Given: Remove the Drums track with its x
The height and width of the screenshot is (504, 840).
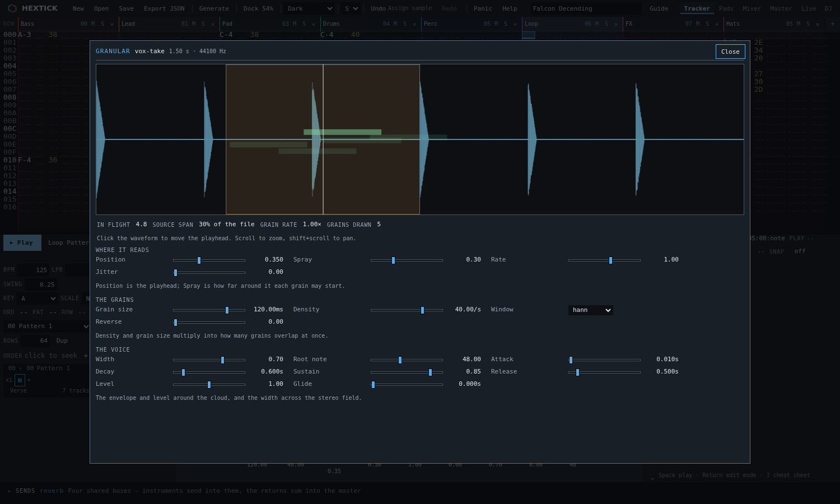Looking at the screenshot, I should [414, 24].
